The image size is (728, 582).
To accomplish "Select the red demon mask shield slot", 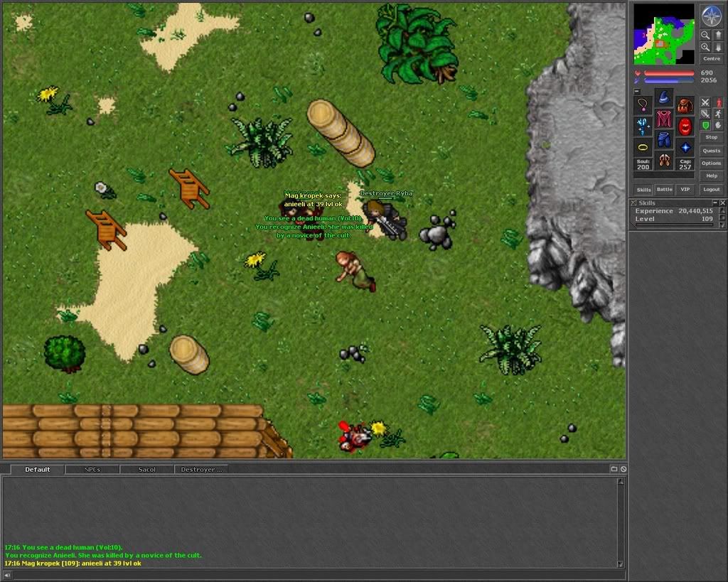I will (685, 126).
